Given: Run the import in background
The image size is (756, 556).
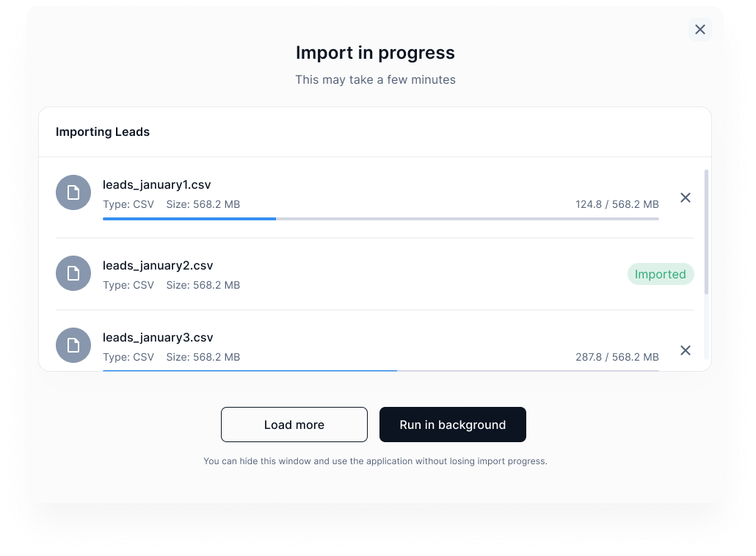Looking at the screenshot, I should tap(452, 425).
